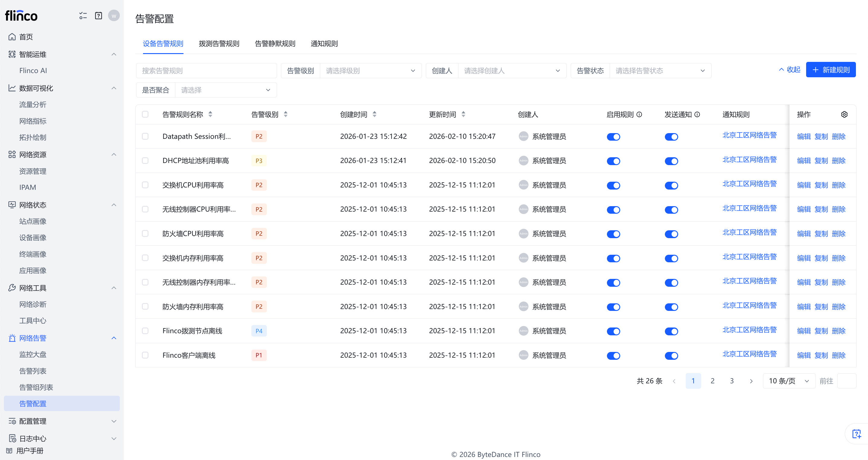
Task: Open the 告警级别 filter dropdown
Action: 370,71
